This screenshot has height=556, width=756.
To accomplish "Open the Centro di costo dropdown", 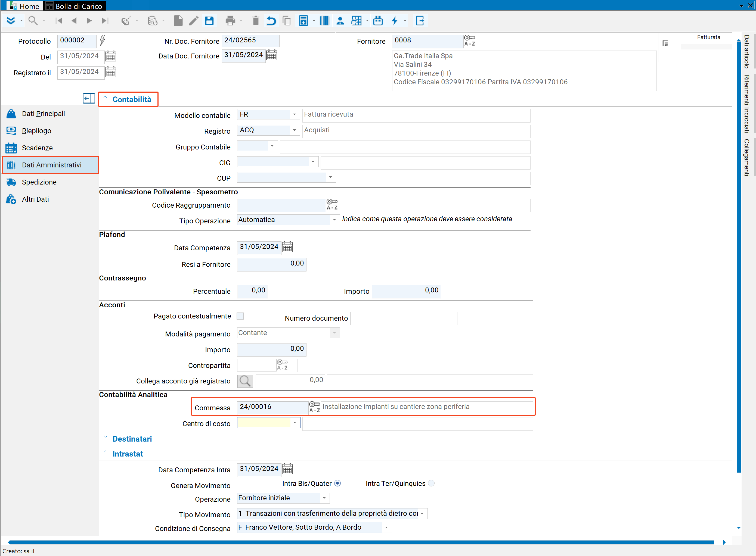I will (295, 423).
